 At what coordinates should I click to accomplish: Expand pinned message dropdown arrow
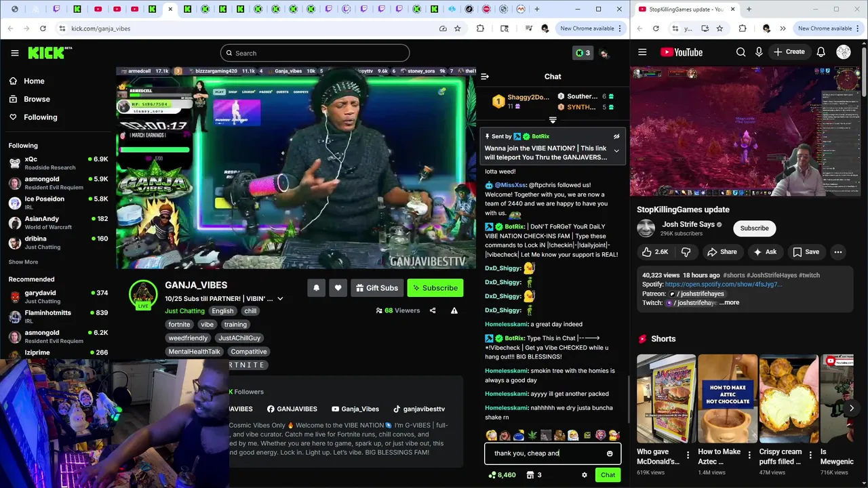coord(616,150)
